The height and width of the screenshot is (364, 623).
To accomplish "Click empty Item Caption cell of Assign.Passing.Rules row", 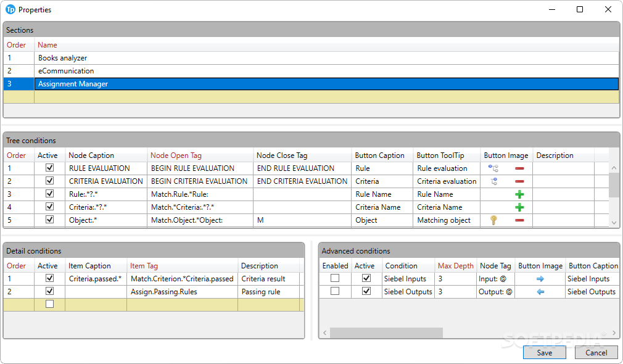I will 96,292.
